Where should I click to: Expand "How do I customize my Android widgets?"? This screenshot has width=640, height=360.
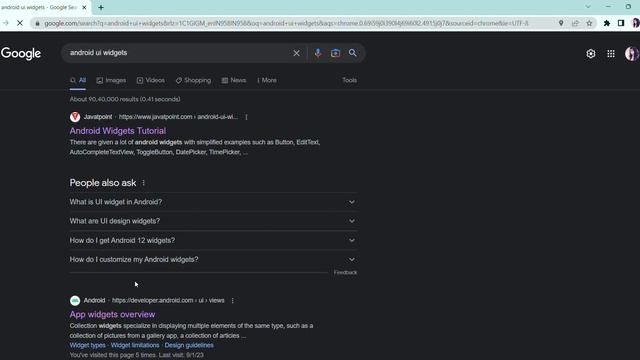pos(213,260)
